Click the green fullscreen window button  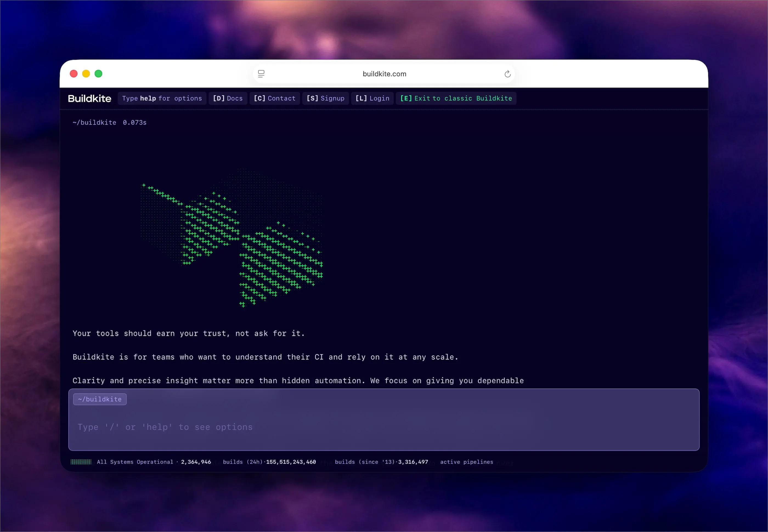(x=98, y=74)
